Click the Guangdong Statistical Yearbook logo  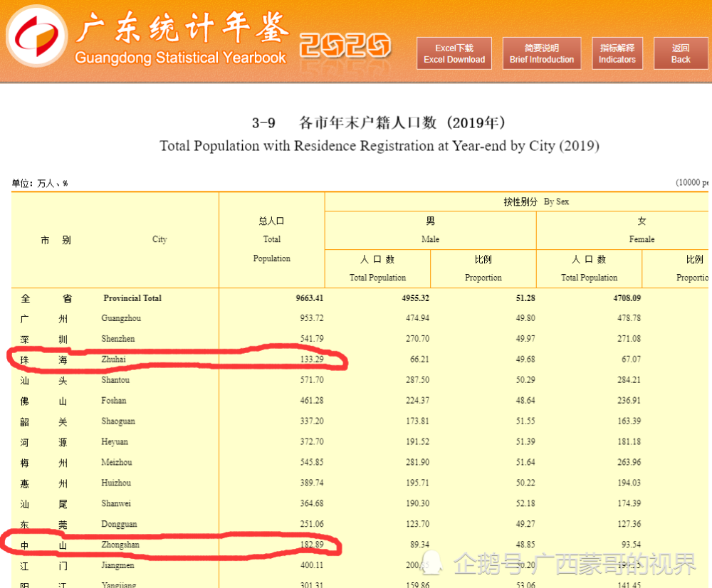point(36,36)
